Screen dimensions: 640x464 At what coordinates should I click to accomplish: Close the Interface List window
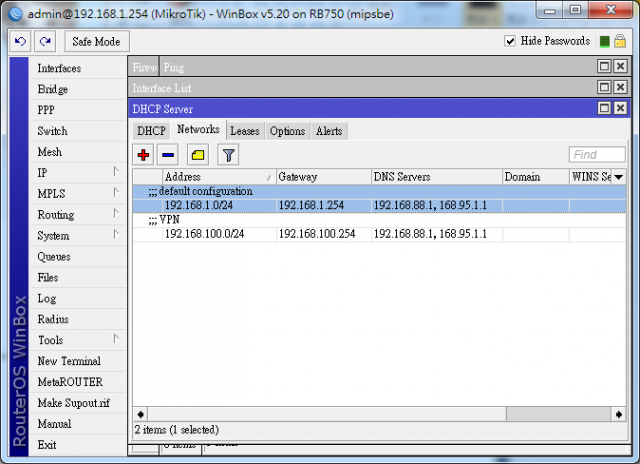click(x=620, y=87)
